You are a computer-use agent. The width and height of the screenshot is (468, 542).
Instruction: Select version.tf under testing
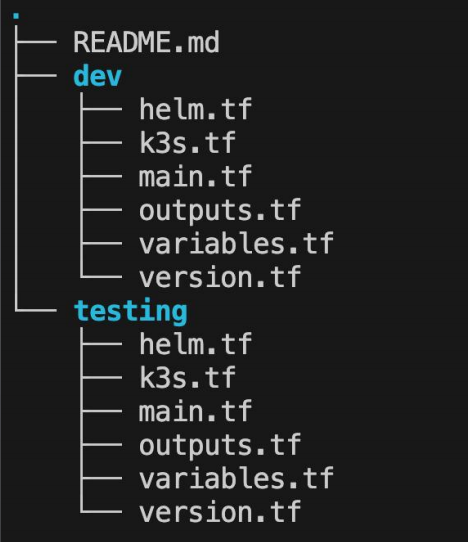tap(220, 512)
